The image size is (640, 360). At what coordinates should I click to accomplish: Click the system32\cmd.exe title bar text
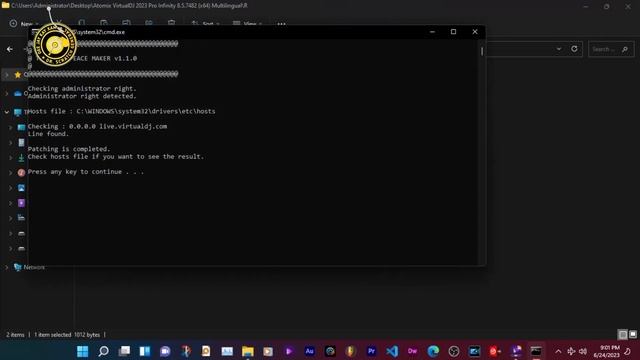(x=101, y=32)
